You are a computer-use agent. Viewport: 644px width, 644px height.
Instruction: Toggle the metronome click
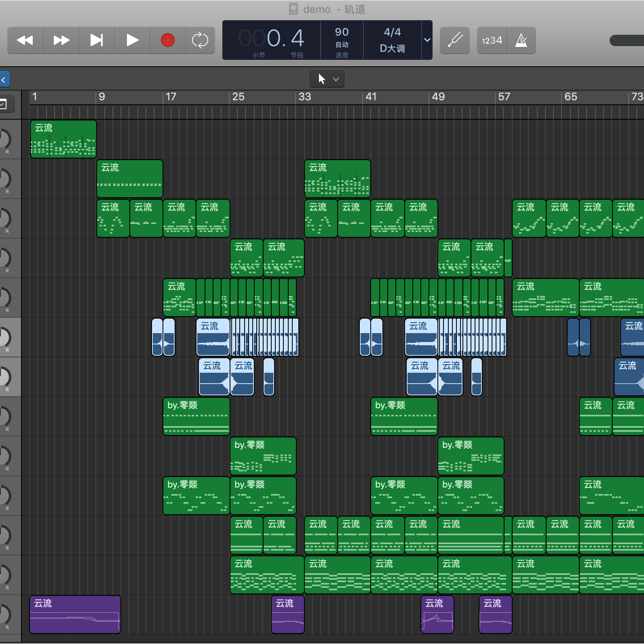point(521,40)
